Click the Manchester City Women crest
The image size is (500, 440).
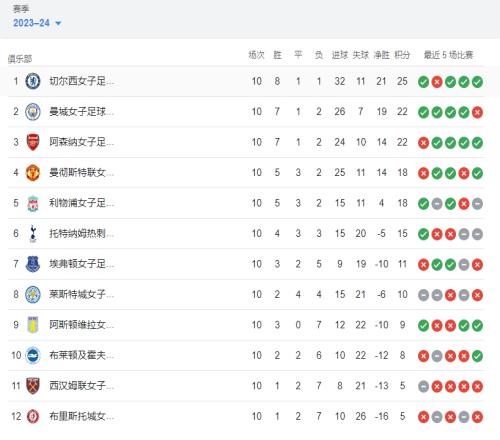[33, 112]
